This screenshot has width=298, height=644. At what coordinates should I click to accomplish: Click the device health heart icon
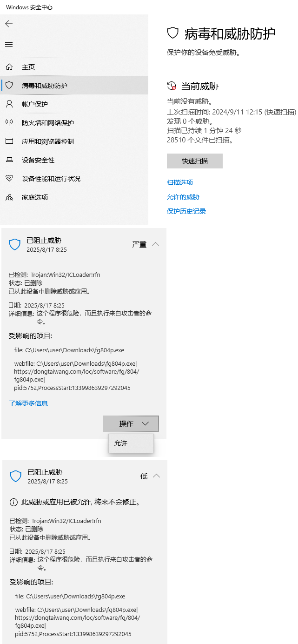(x=9, y=178)
